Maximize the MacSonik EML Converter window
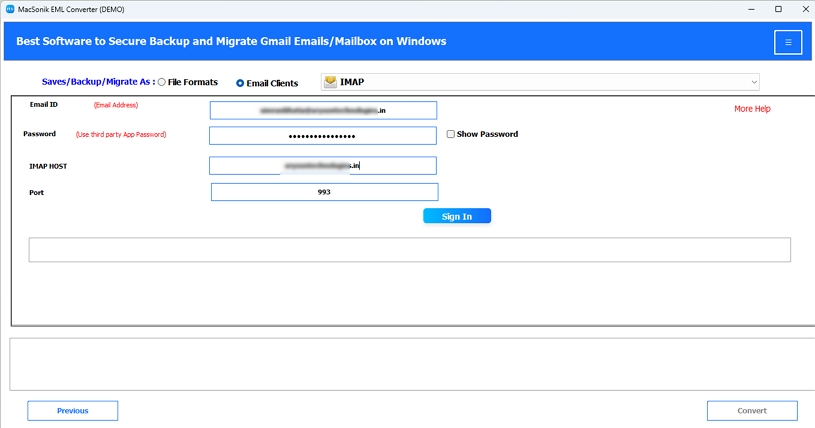The width and height of the screenshot is (815, 428). [778, 9]
